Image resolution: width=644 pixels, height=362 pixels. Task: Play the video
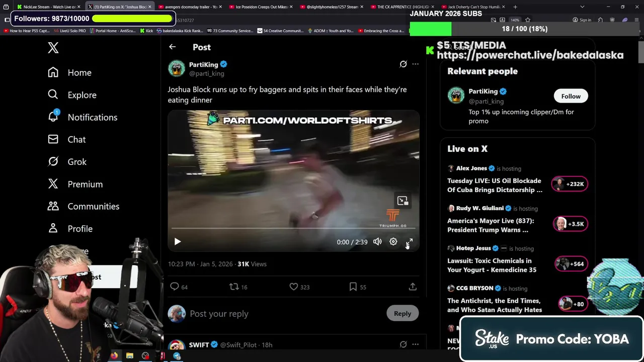coord(177,242)
